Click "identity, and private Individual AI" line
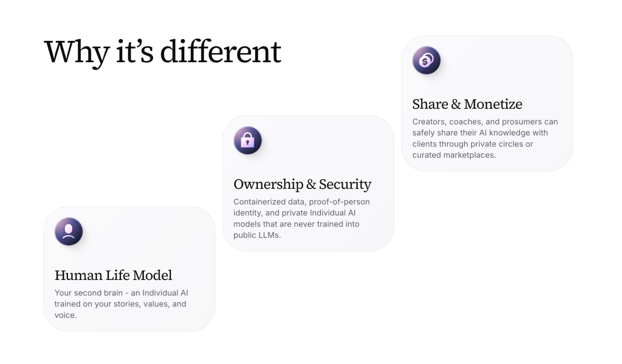This screenshot has height=364, width=622. (294, 213)
